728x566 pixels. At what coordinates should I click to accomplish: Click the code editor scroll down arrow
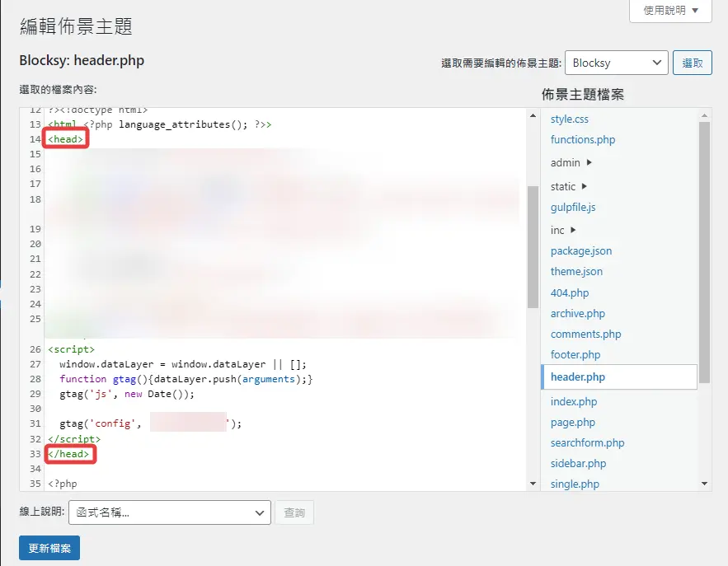pos(533,484)
